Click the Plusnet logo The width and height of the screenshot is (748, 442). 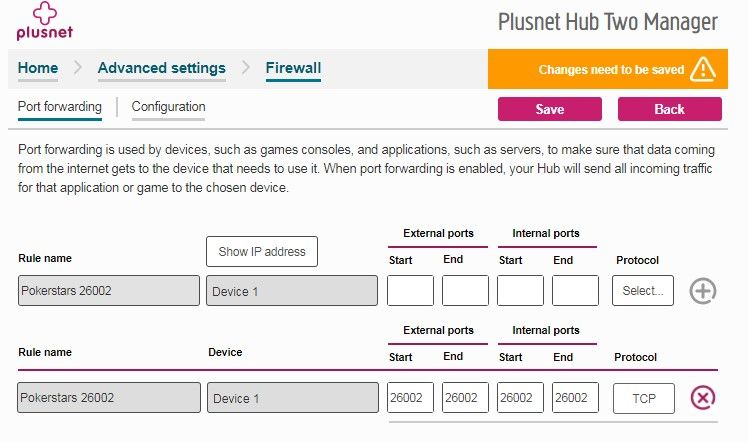(x=41, y=22)
